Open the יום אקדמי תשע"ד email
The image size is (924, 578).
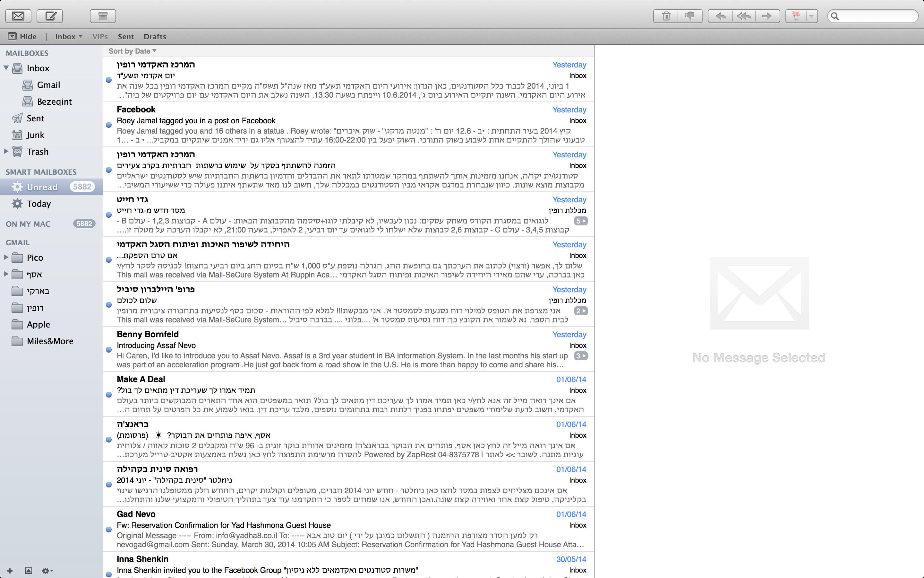coord(349,80)
